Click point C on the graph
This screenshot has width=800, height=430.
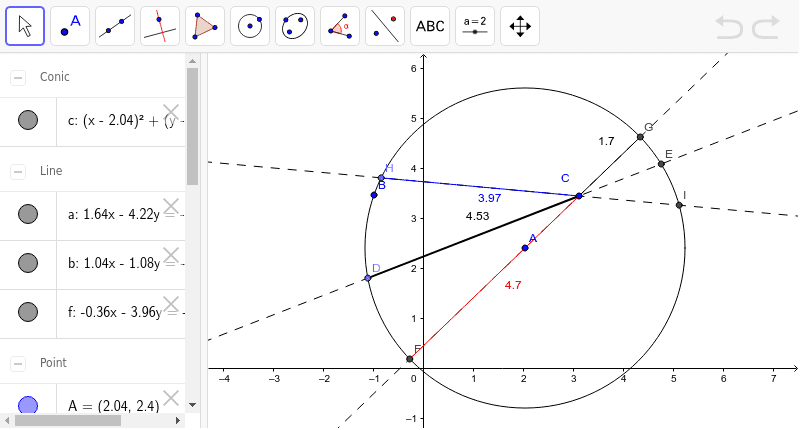(x=579, y=196)
